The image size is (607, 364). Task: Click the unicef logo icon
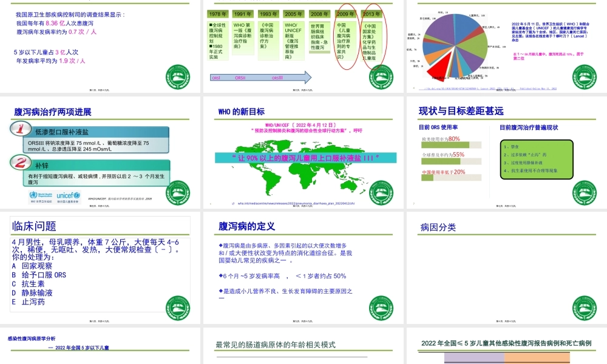(68, 196)
